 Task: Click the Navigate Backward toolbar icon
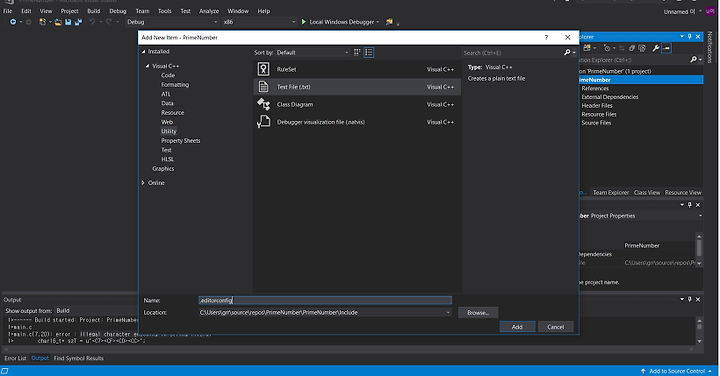coord(12,22)
